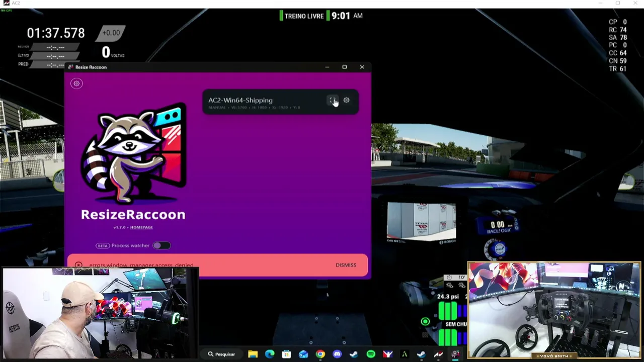Open Discord from the taskbar

(337, 354)
